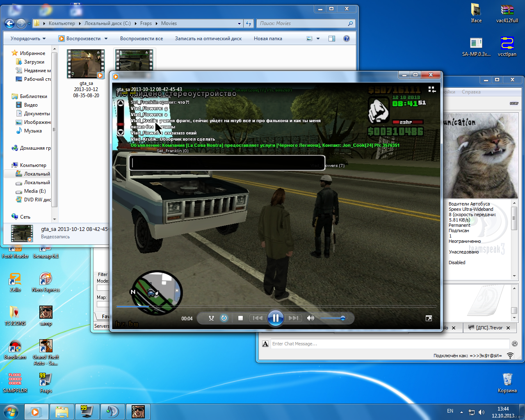The width and height of the screenshot is (525, 420).
Task: Open the vac412full desktop archive
Action: tap(507, 13)
